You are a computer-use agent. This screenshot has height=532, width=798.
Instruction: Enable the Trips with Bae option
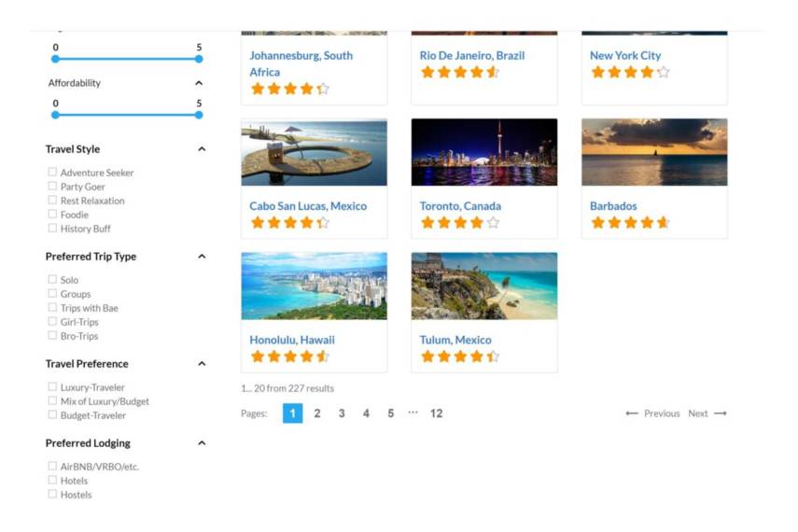pos(52,307)
